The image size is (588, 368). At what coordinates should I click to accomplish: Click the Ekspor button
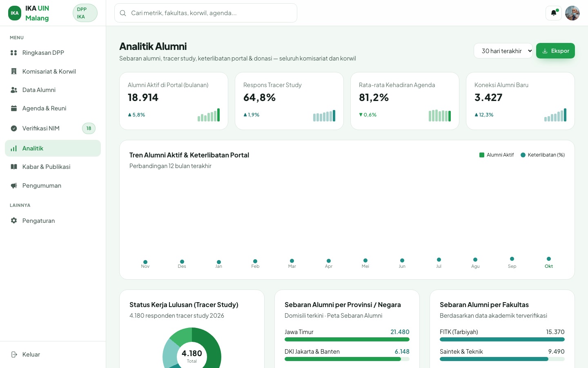pyautogui.click(x=555, y=51)
